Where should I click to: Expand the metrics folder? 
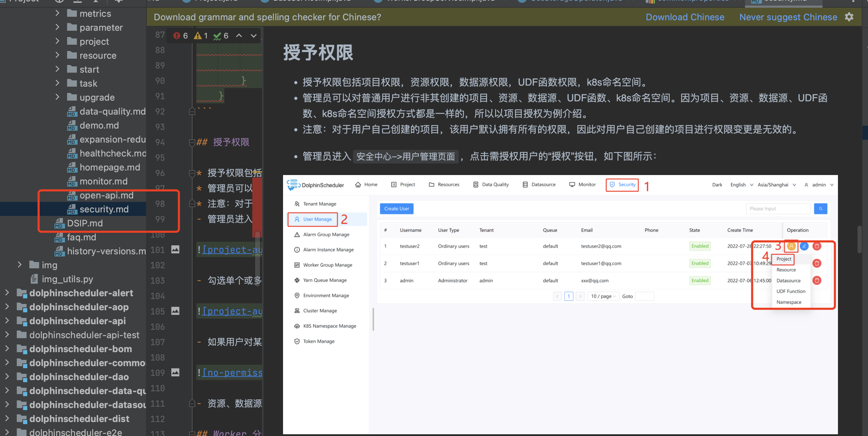click(x=58, y=14)
